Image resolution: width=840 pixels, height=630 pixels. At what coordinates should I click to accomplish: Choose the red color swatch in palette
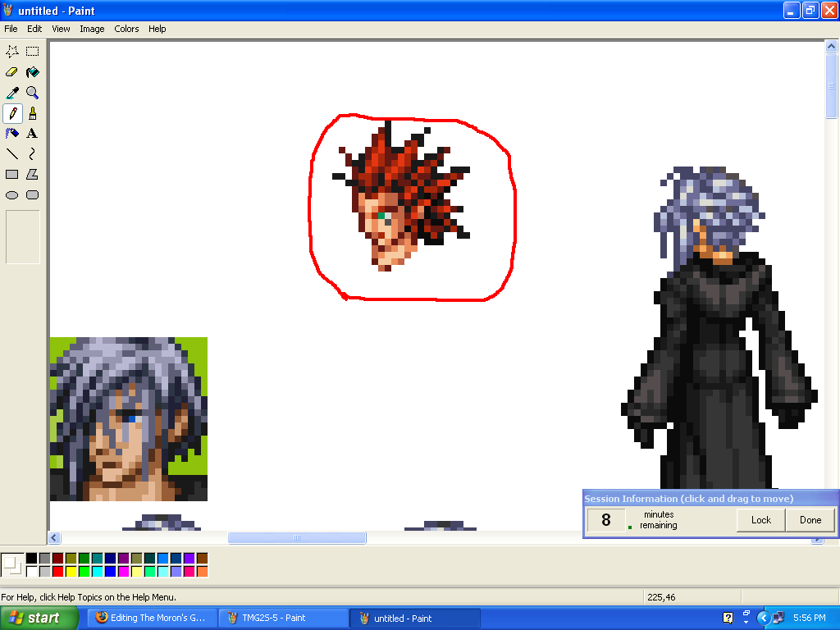click(57, 572)
